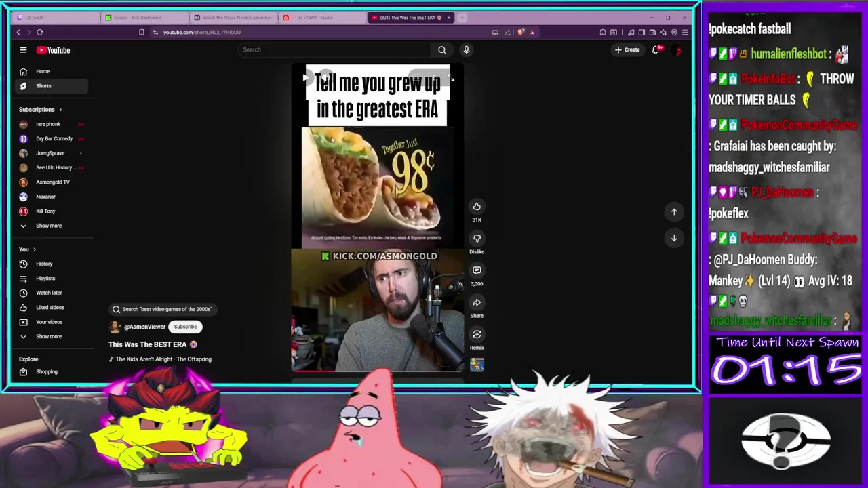
Task: Expand Show more under Subscriptions
Action: [51, 226]
